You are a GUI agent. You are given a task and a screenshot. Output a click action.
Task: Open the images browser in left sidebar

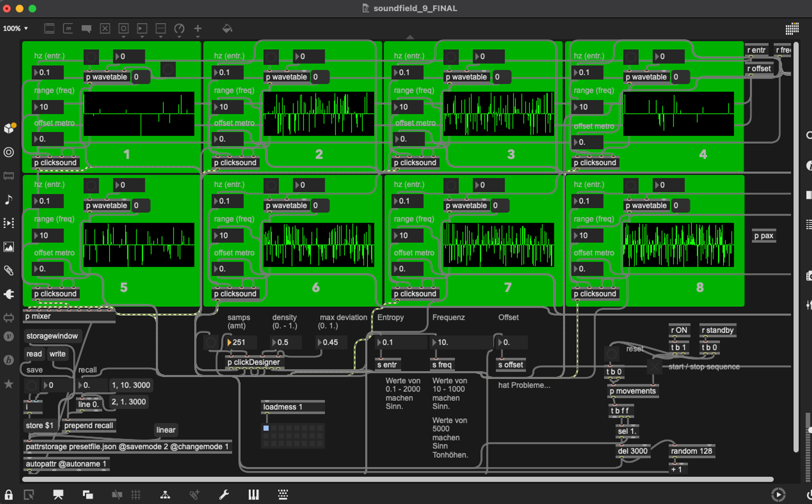point(9,247)
